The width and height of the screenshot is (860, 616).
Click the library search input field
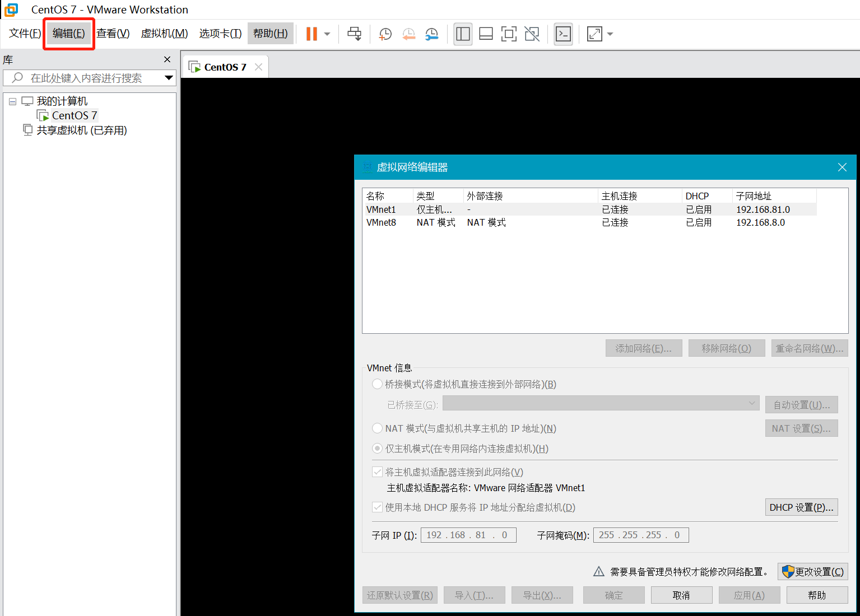(x=90, y=78)
